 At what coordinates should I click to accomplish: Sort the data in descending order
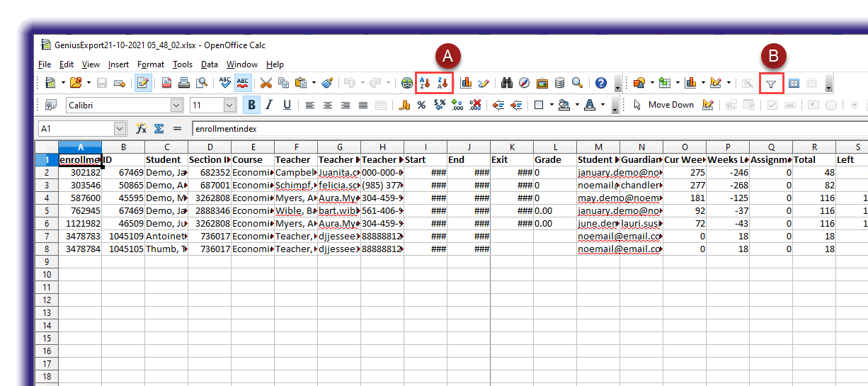[x=443, y=83]
